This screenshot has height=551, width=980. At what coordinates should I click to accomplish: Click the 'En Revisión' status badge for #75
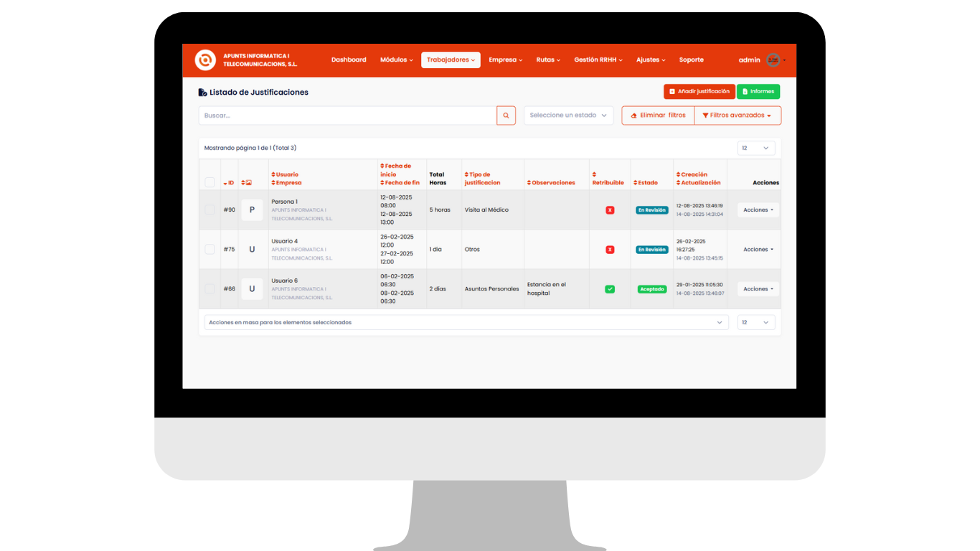(x=651, y=250)
